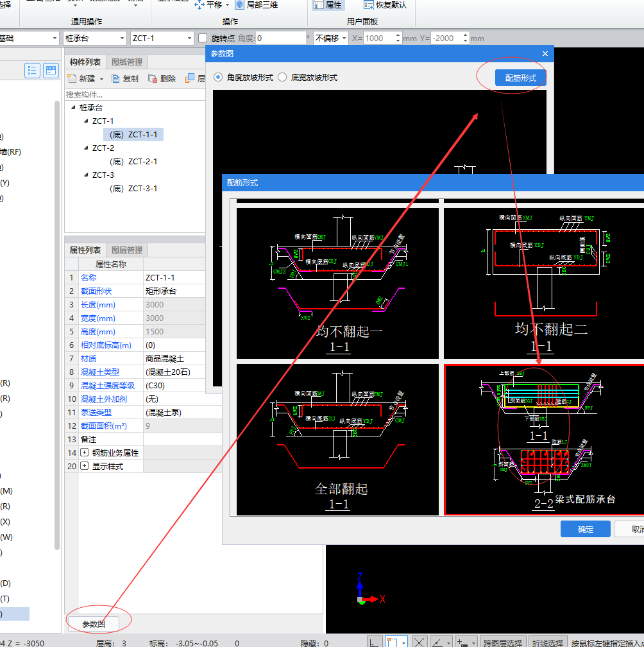Viewport: 644px width, 647px height.
Task: Select (底) ZCT-1-1 tree item
Action: pos(133,135)
